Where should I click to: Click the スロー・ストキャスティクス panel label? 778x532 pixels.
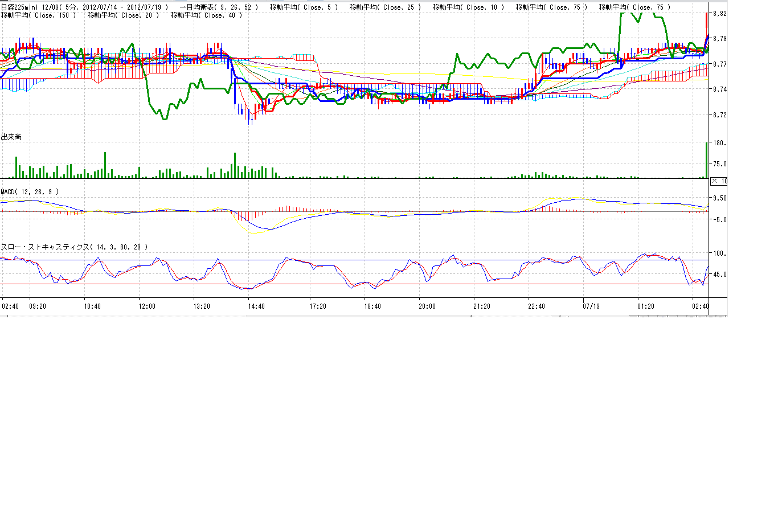[x=74, y=247]
